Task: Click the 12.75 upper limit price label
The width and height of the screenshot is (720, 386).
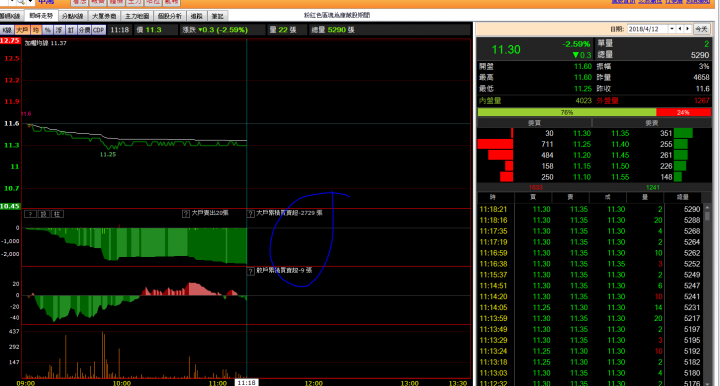Action: pyautogui.click(x=10, y=41)
